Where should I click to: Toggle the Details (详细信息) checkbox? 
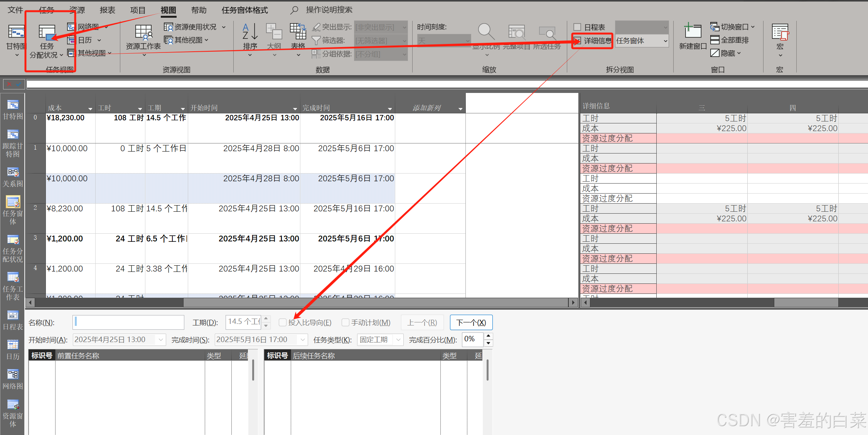577,40
